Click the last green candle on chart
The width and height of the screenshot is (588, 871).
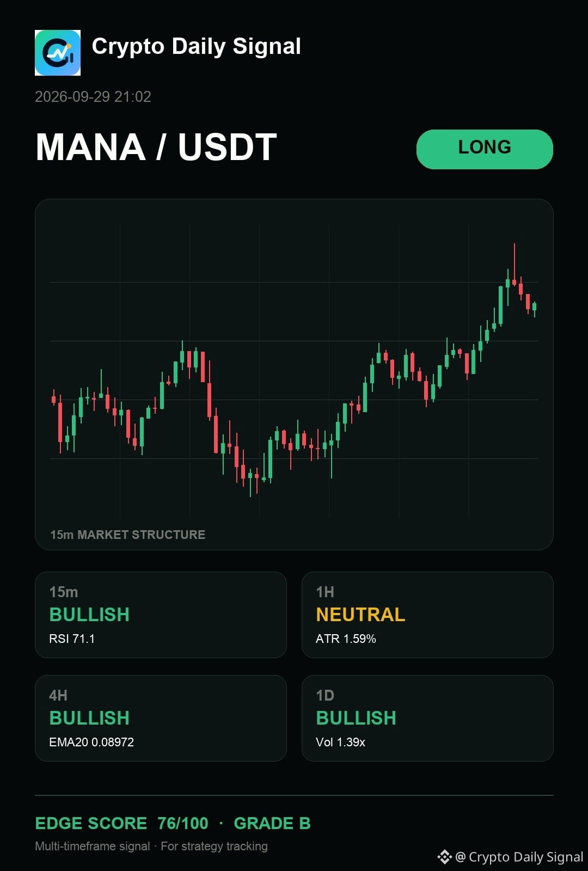click(x=535, y=308)
